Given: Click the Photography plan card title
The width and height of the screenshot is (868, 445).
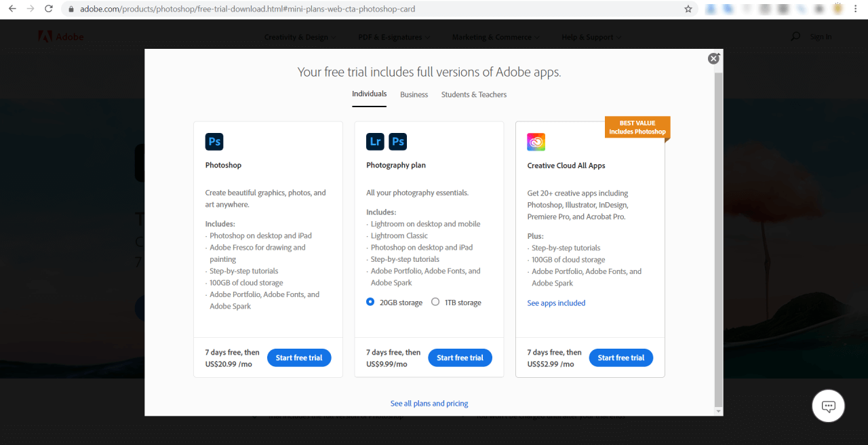Looking at the screenshot, I should click(396, 165).
